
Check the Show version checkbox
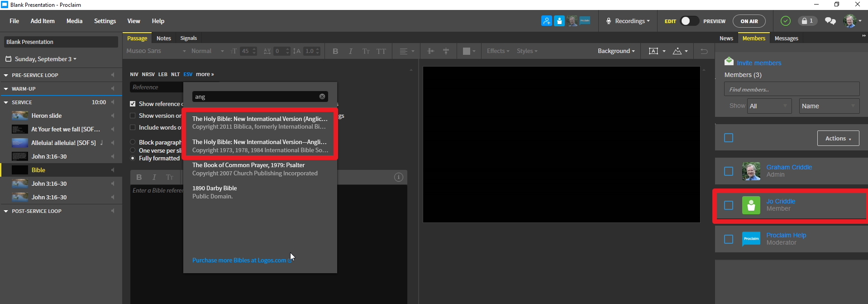[133, 116]
